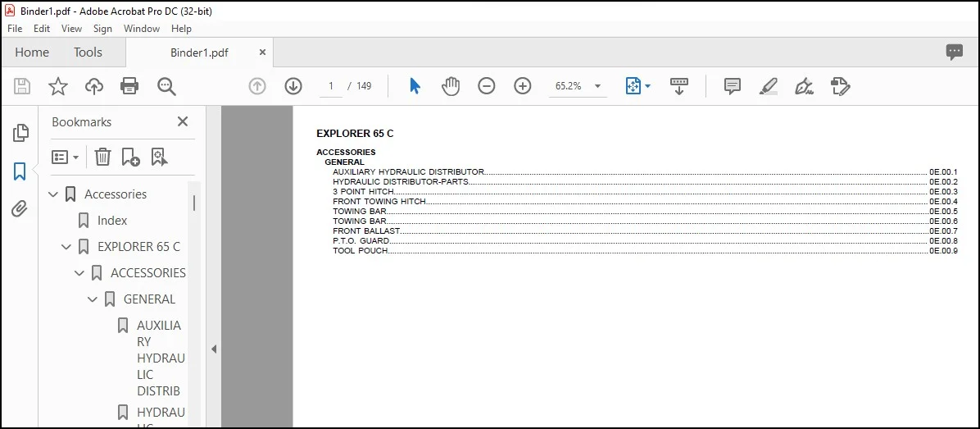Click 3 POINT HITCH contents entry
This screenshot has height=429, width=980.
click(645, 191)
